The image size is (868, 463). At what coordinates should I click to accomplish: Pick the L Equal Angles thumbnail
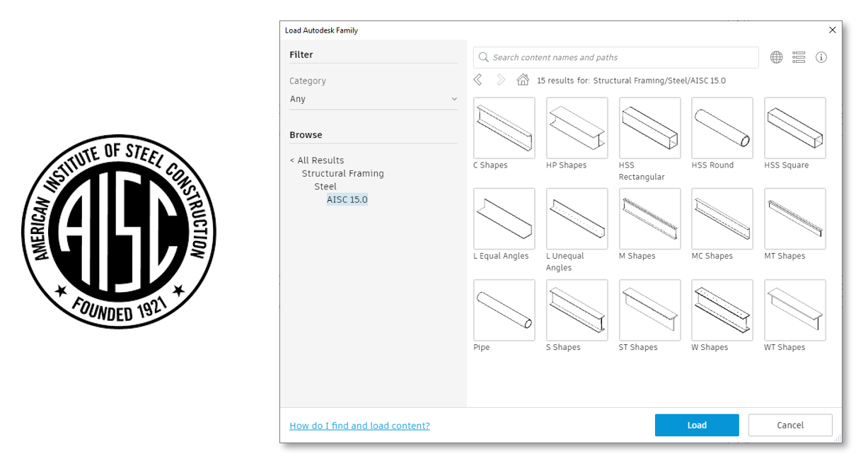point(504,219)
